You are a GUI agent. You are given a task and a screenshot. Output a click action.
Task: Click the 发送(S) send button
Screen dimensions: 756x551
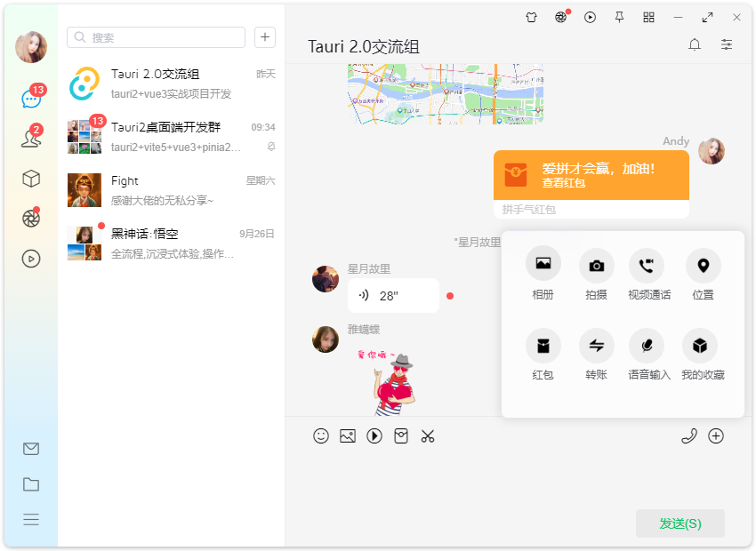[x=680, y=523]
